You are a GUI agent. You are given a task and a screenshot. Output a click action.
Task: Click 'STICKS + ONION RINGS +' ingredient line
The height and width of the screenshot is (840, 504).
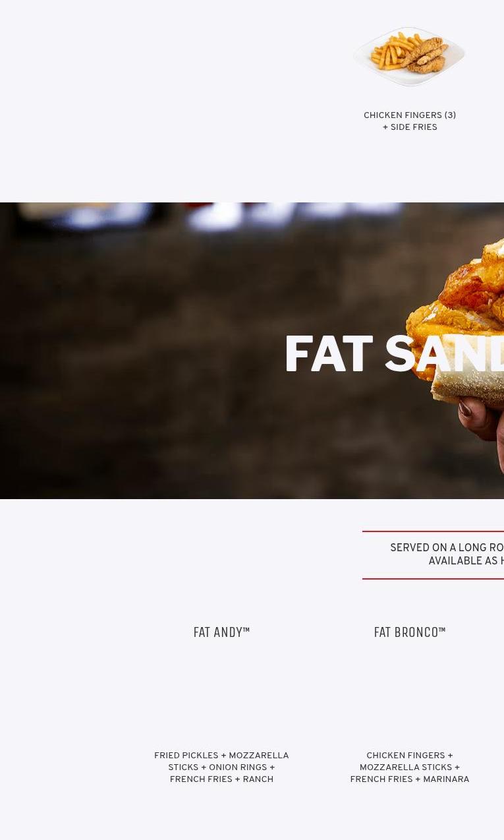221,767
